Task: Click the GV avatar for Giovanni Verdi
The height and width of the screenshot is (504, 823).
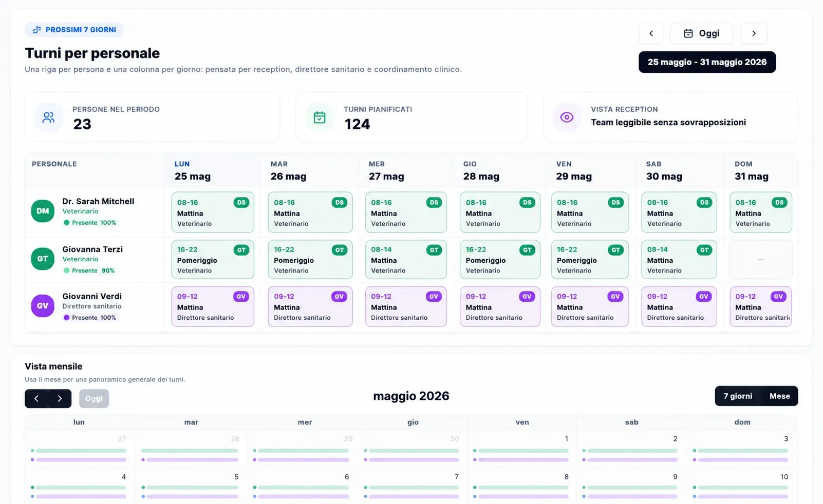Action: click(43, 305)
